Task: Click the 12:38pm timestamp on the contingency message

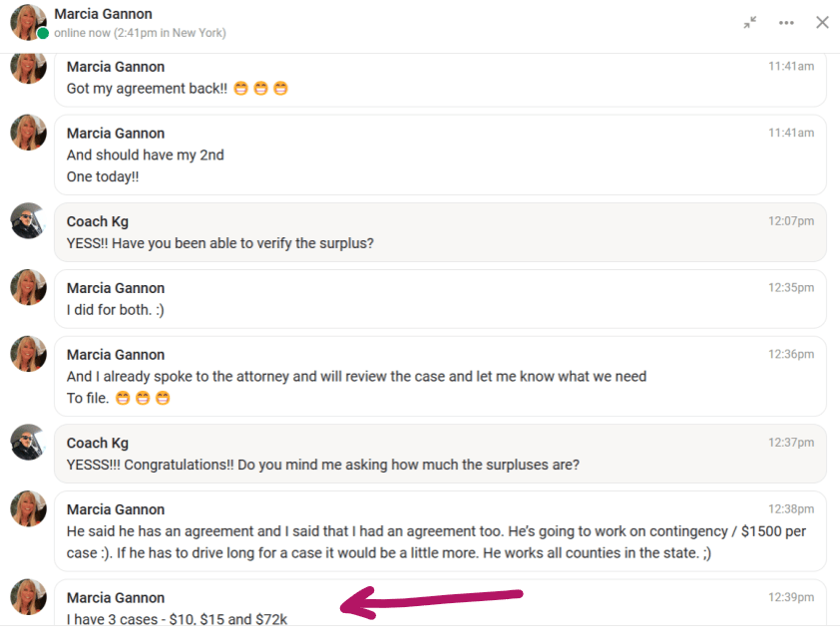Action: tap(790, 509)
